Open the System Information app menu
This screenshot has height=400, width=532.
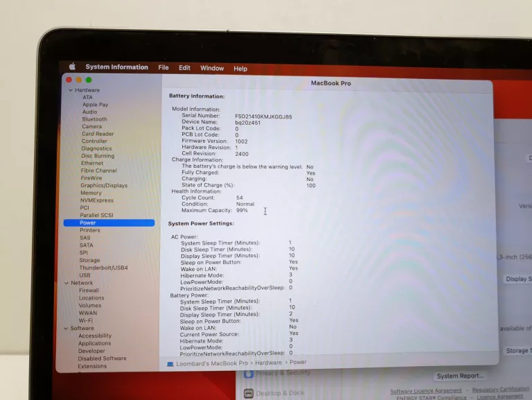tap(116, 67)
